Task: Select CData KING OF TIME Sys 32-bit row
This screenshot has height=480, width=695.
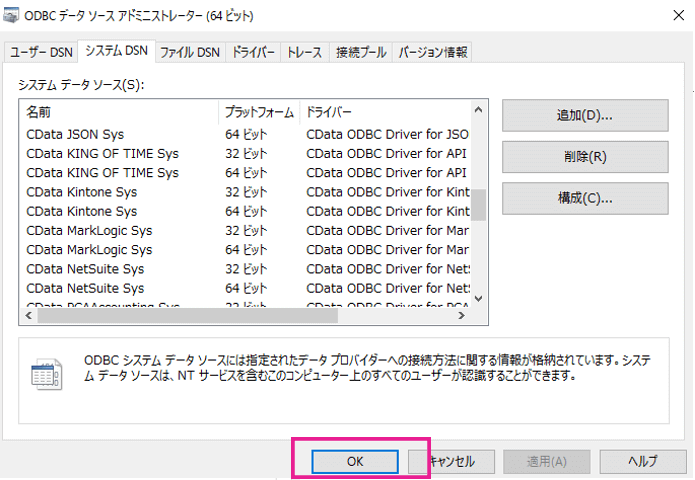Action: [x=245, y=153]
